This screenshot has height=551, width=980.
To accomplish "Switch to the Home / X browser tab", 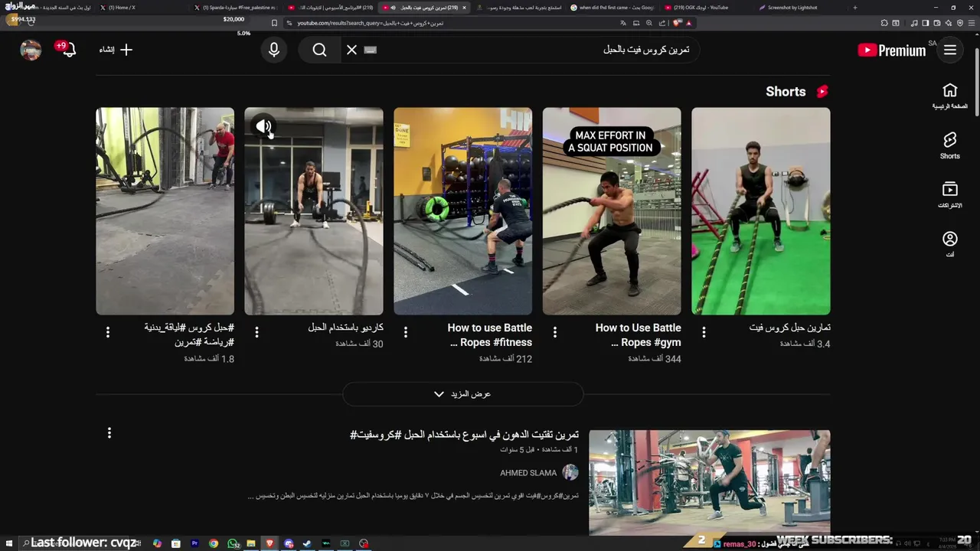I will click(122, 8).
